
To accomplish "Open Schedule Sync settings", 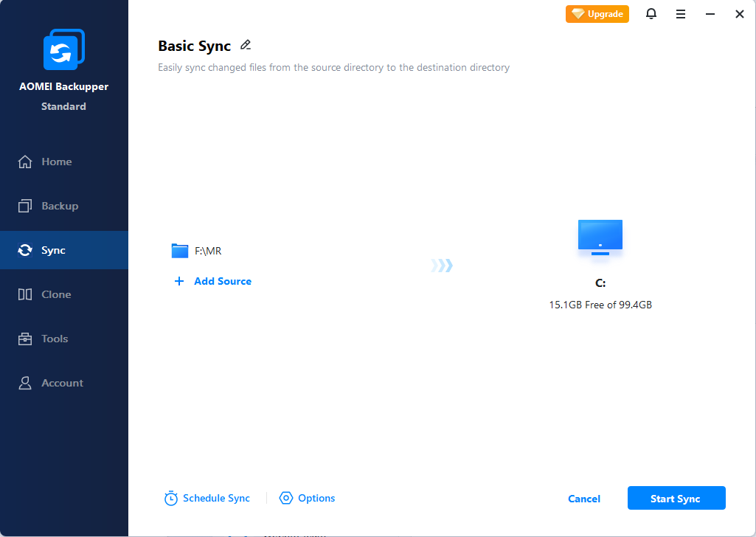I will (x=207, y=499).
